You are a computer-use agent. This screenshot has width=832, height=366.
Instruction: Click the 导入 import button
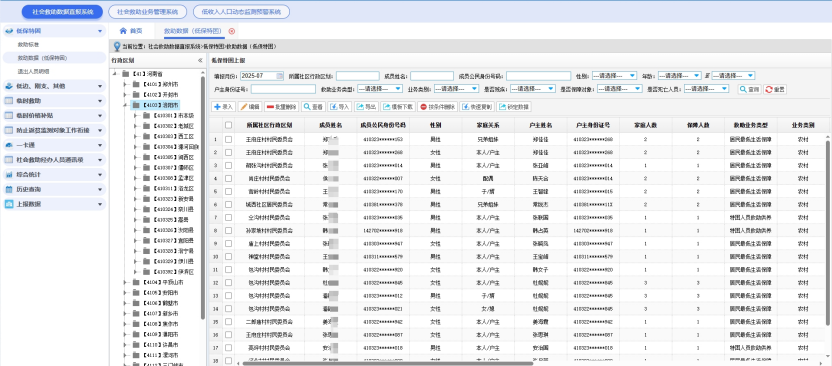[x=340, y=107]
